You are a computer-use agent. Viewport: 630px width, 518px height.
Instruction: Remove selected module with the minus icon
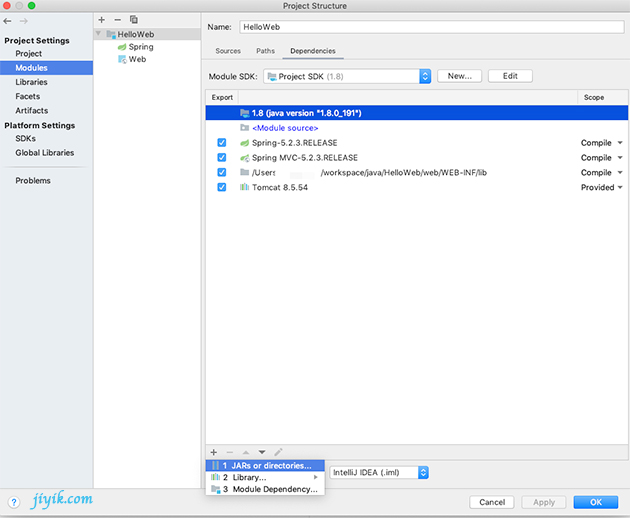point(117,20)
